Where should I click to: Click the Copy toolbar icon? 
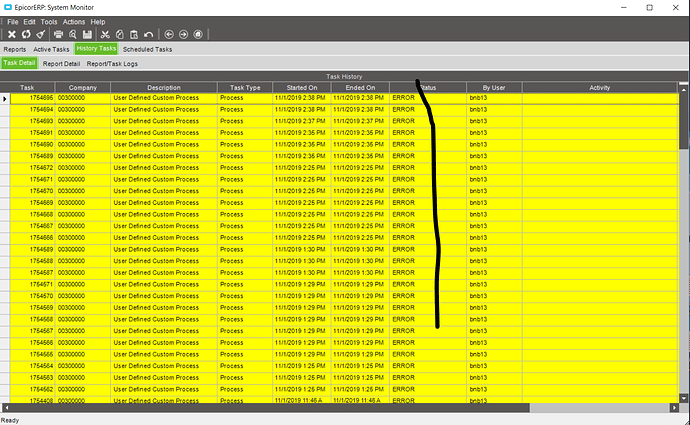pyautogui.click(x=119, y=34)
